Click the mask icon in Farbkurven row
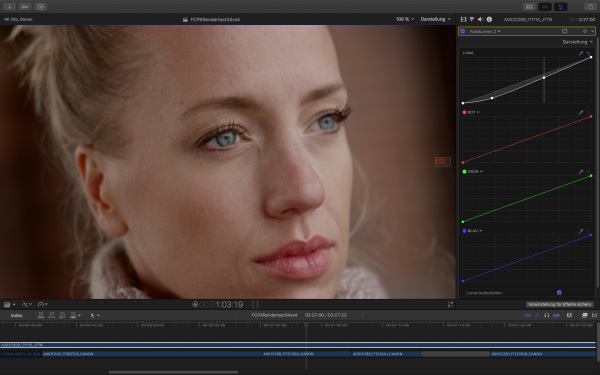 (x=564, y=31)
